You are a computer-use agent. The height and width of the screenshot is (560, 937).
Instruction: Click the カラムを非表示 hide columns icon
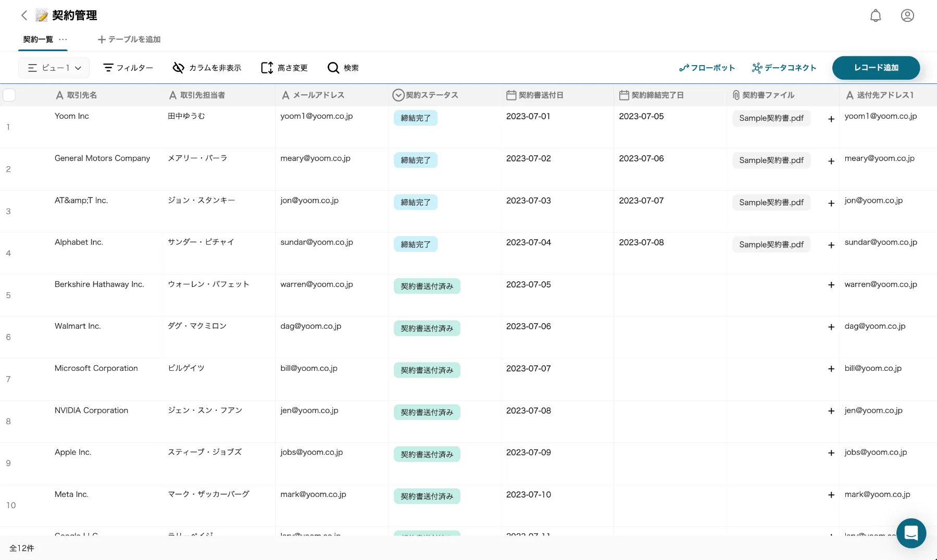[178, 68]
